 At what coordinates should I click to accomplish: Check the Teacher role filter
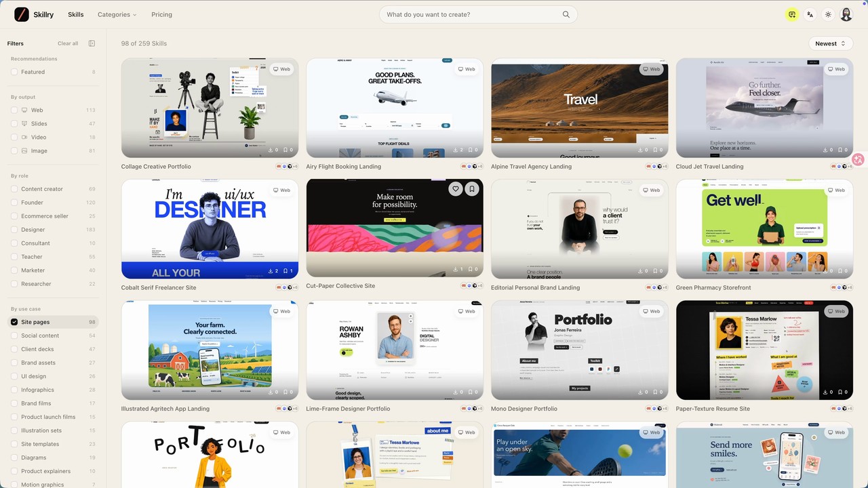click(14, 257)
